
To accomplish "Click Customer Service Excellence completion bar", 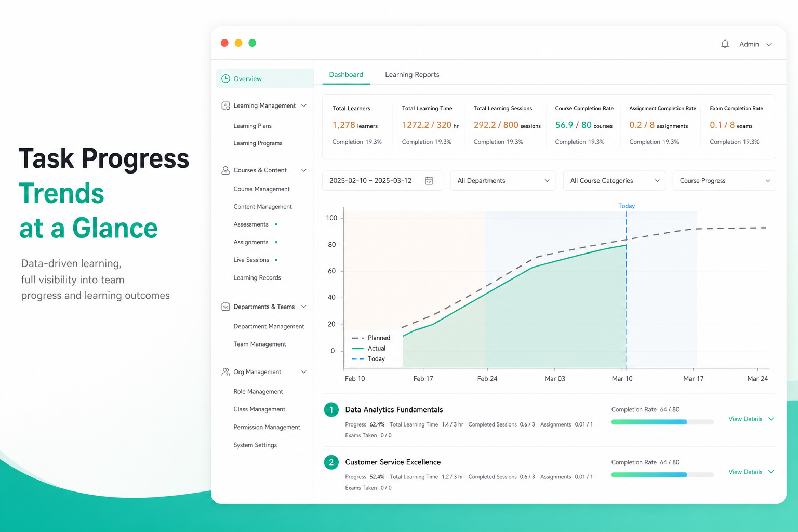I will tap(662, 475).
